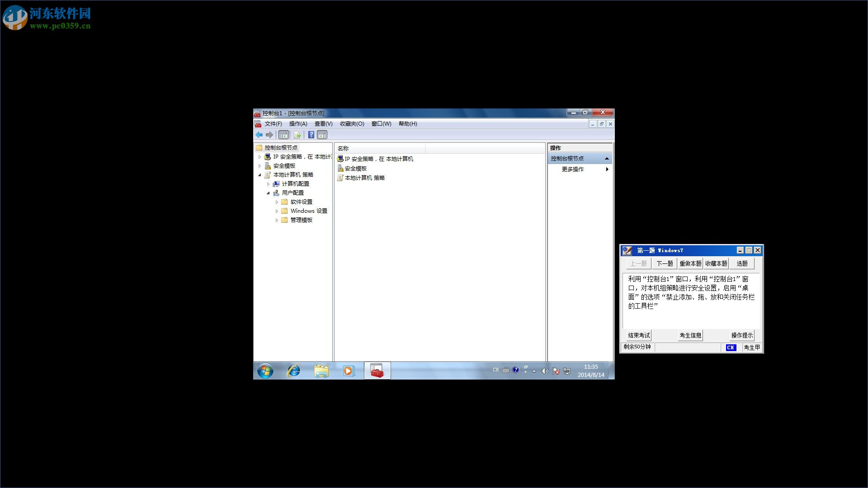868x488 pixels.
Task: Expand 安全模板 tree node arrow
Action: pyautogui.click(x=259, y=166)
